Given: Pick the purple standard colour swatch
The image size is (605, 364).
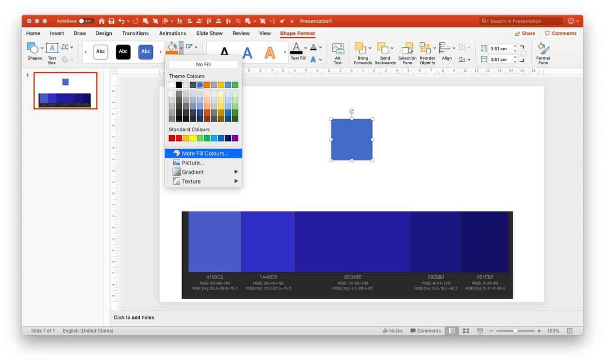Looking at the screenshot, I should click(235, 138).
